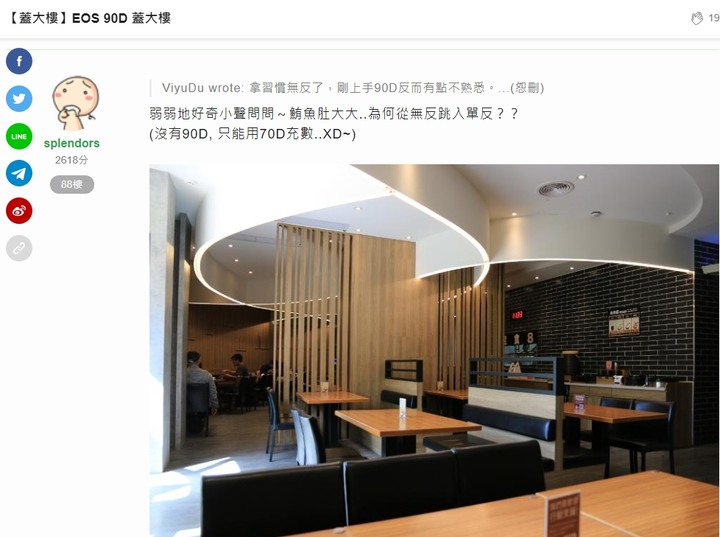Expand the (恕刪) truncated quote
This screenshot has height=537, width=720.
click(527, 88)
